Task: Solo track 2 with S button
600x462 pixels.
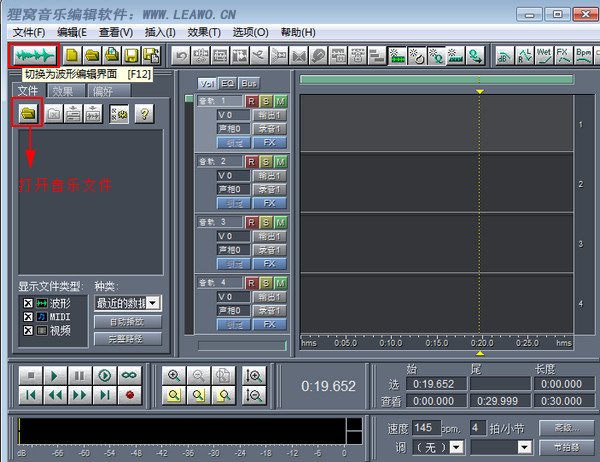Action: coord(266,161)
